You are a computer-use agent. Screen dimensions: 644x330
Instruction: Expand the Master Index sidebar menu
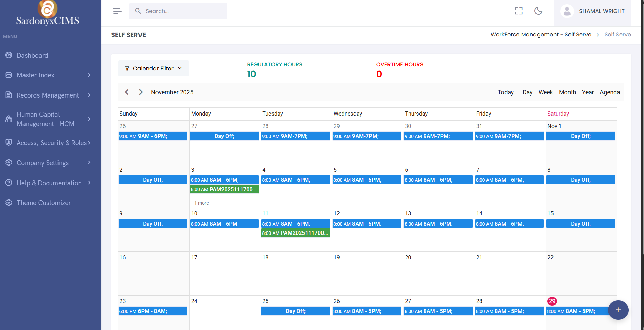pyautogui.click(x=35, y=75)
